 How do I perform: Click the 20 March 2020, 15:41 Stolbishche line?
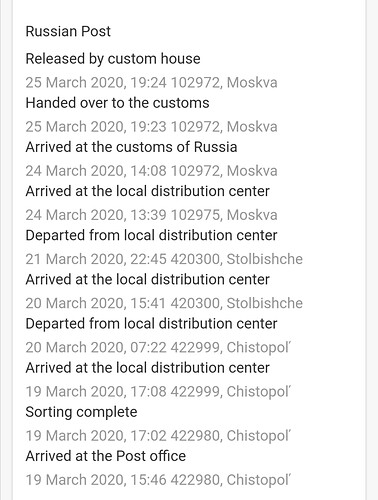tap(164, 303)
